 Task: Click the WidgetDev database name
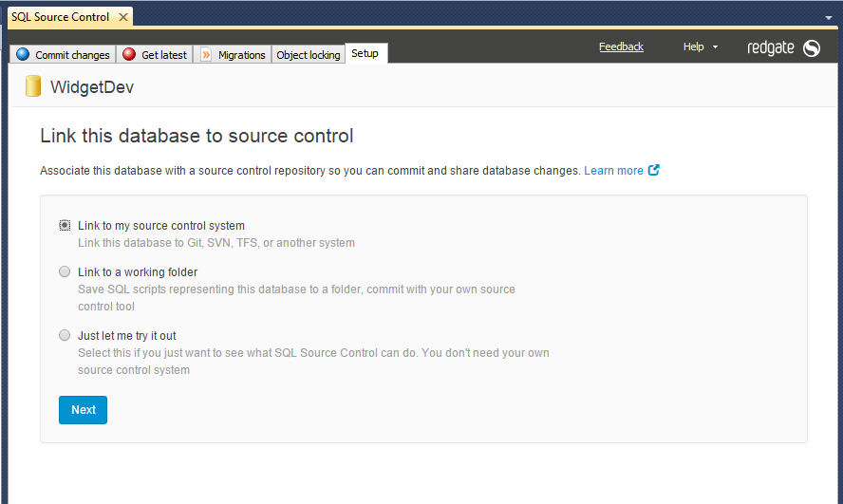pyautogui.click(x=92, y=87)
